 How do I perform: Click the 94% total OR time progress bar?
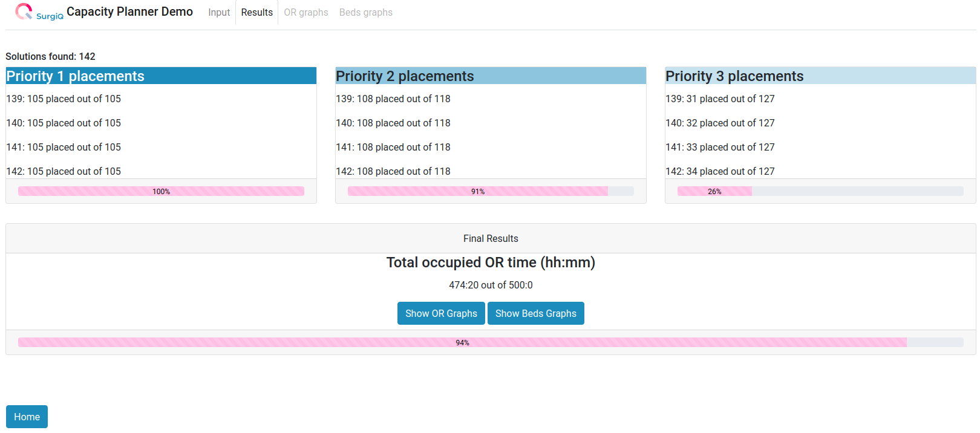(x=462, y=342)
